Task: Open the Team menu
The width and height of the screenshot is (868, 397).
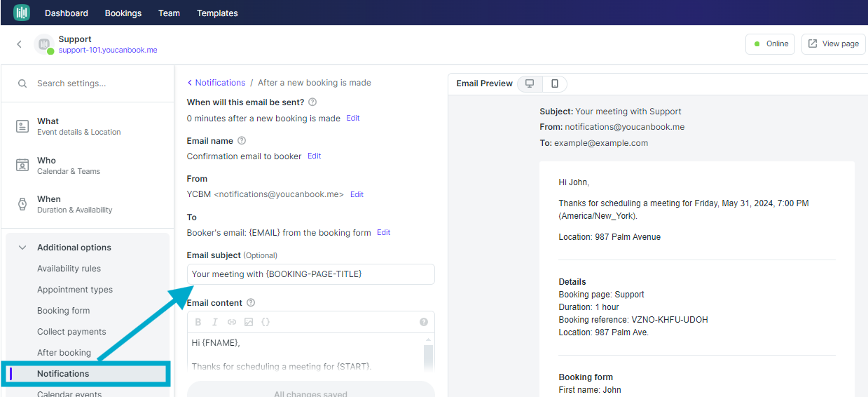Action: click(x=169, y=13)
